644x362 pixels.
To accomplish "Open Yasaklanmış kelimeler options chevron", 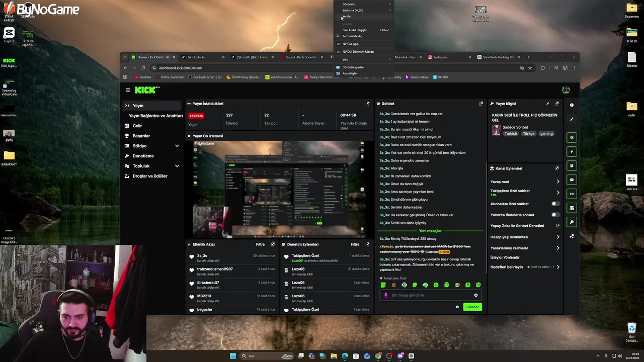I will click(x=557, y=248).
